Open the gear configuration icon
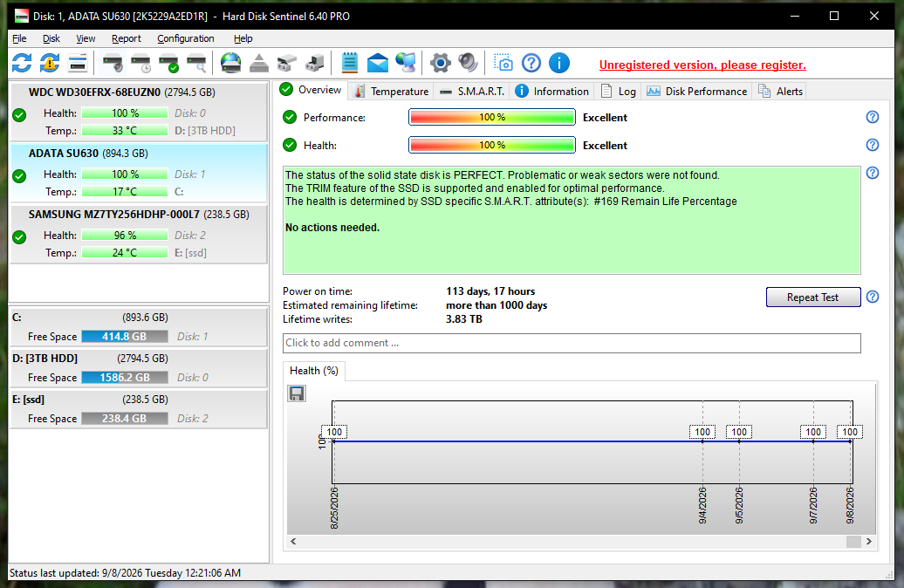 (440, 63)
